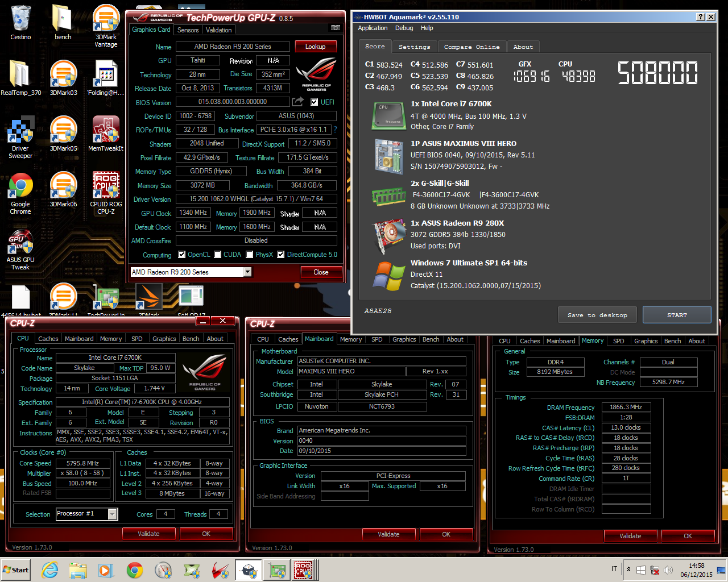This screenshot has width=728, height=582.
Task: Toggle the DirectCompute 5.0 checkbox
Action: point(281,255)
